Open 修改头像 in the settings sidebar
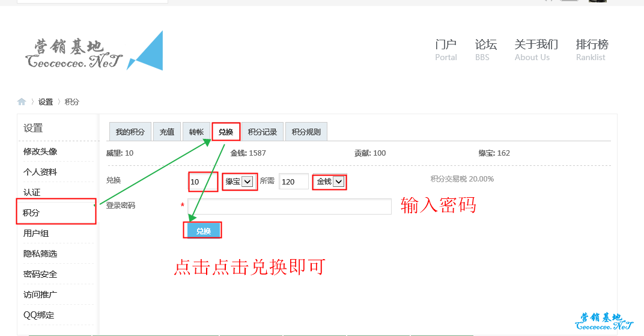 coord(40,151)
